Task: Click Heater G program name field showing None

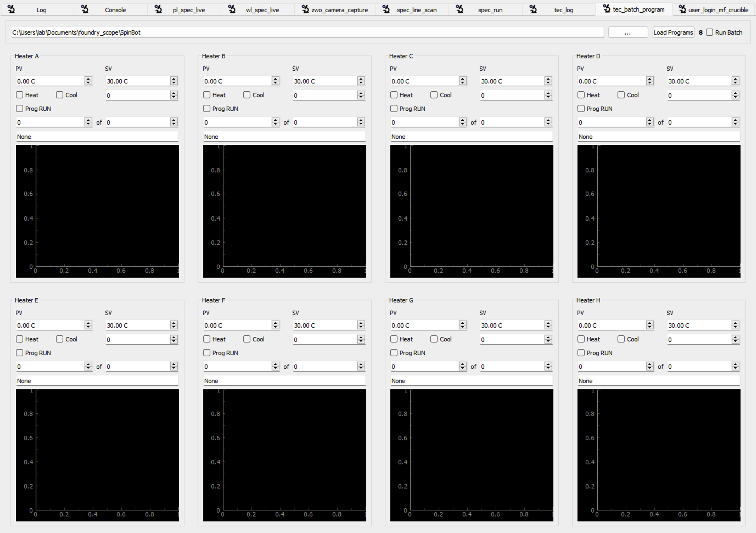Action: pyautogui.click(x=472, y=381)
